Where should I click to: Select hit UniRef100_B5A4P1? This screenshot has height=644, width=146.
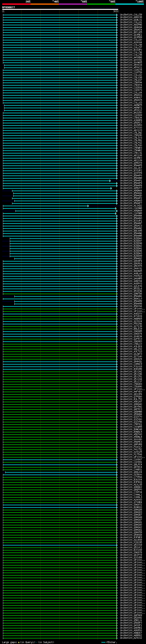point(131,180)
